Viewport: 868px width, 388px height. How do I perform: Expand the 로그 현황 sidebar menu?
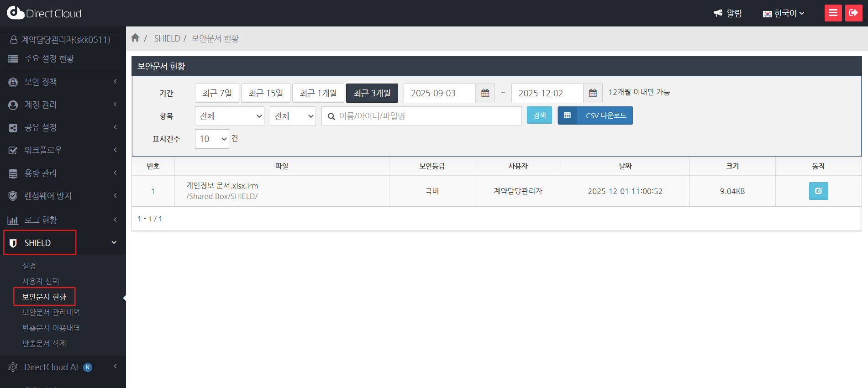coord(63,220)
